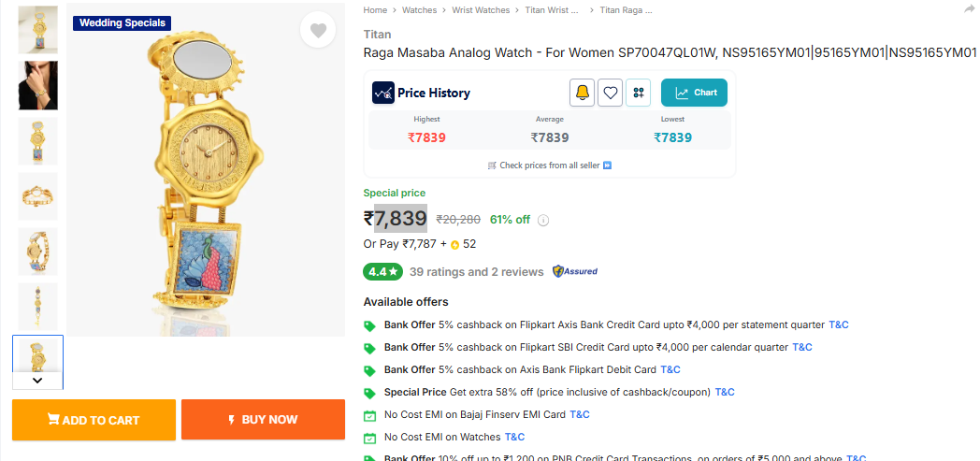Open 39 ratings and 2 reviews
The width and height of the screenshot is (980, 461).
[x=476, y=272]
